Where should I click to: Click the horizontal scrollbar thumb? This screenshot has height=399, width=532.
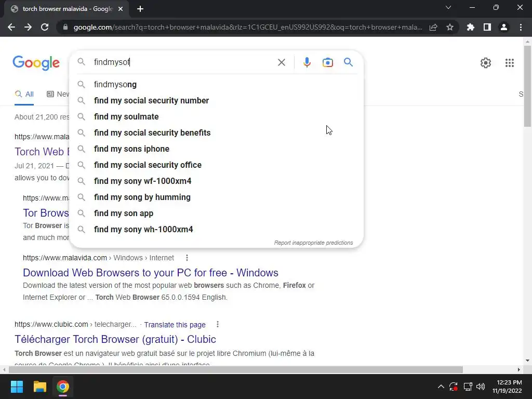(235, 370)
